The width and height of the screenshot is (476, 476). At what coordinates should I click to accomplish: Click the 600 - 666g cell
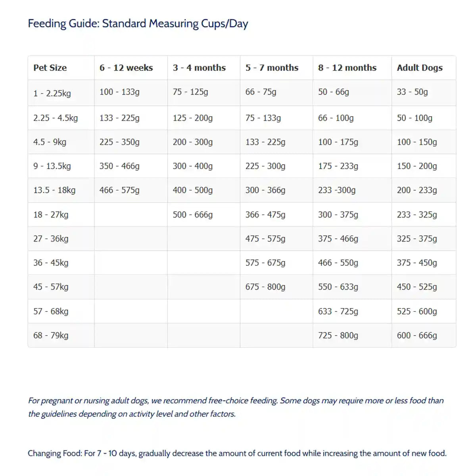click(x=417, y=336)
